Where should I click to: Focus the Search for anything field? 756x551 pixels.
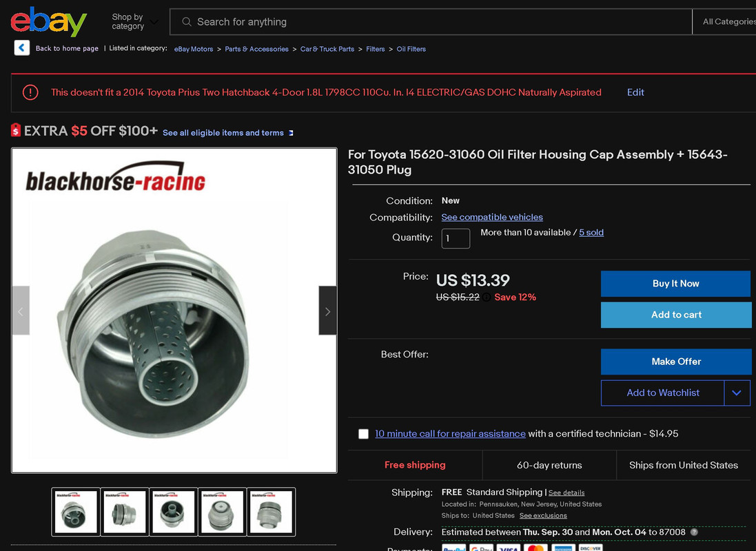[431, 21]
